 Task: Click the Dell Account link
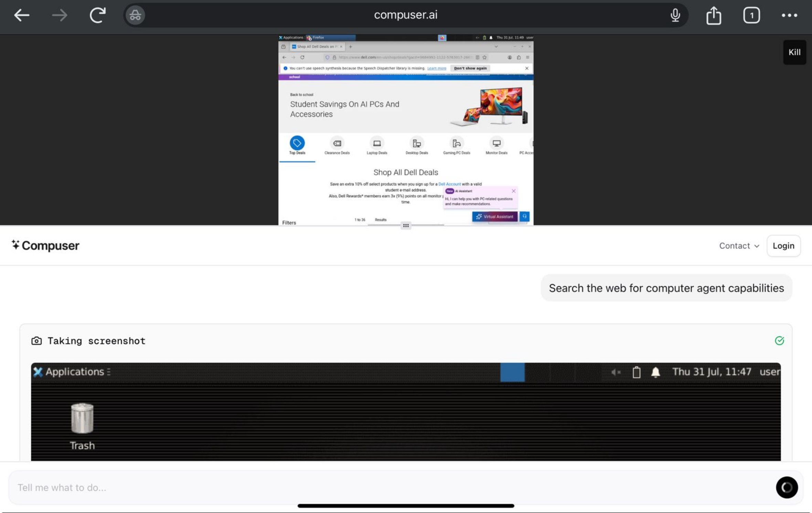pos(449,184)
